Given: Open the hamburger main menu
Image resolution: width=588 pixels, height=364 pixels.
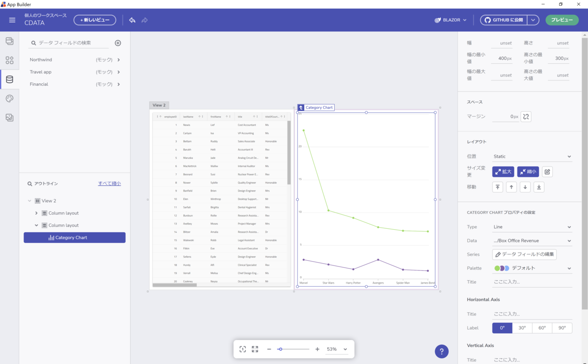Looking at the screenshot, I should [x=12, y=20].
